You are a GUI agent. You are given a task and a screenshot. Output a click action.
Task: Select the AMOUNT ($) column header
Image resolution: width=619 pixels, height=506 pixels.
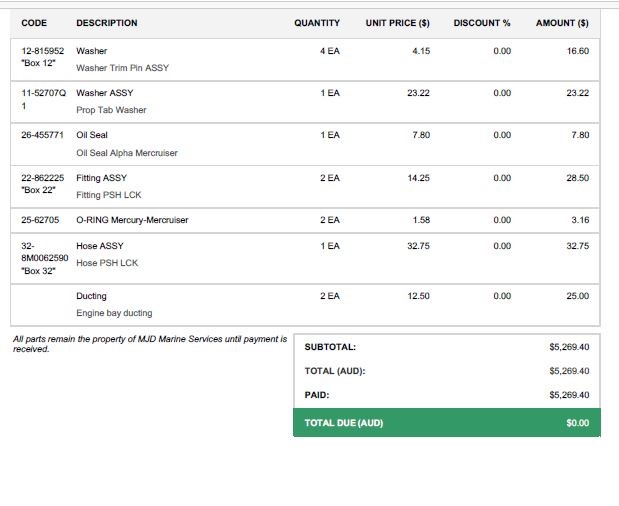pyautogui.click(x=562, y=23)
